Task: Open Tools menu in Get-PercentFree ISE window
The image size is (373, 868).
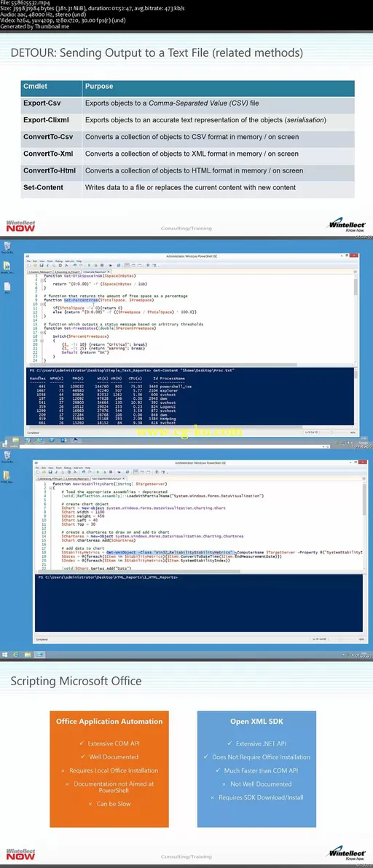Action: (x=50, y=261)
